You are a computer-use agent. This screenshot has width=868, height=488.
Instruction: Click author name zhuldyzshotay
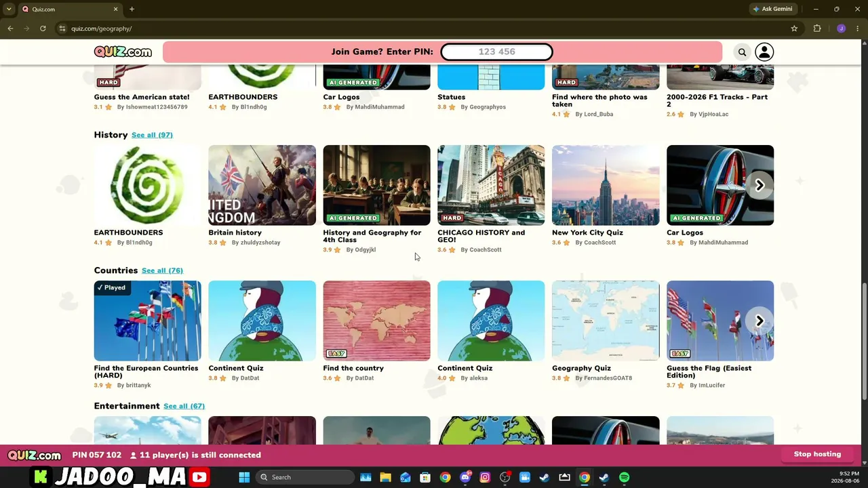tap(260, 243)
